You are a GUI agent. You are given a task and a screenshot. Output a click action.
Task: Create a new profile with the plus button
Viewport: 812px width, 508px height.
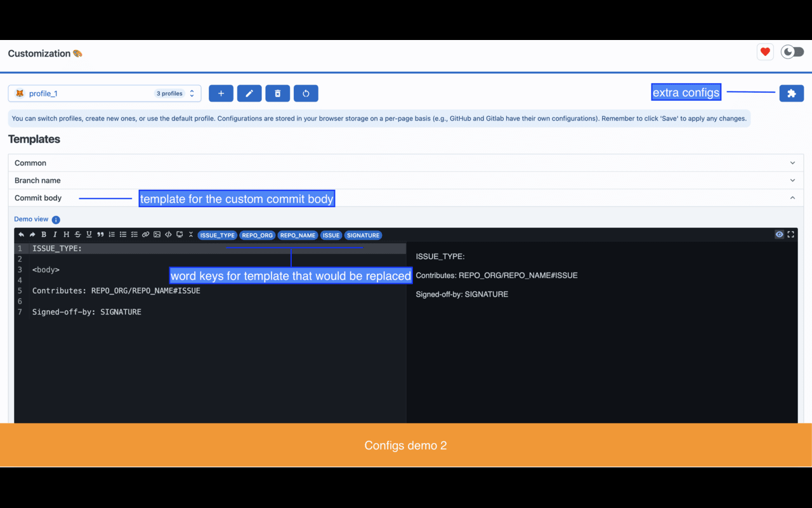tap(221, 93)
